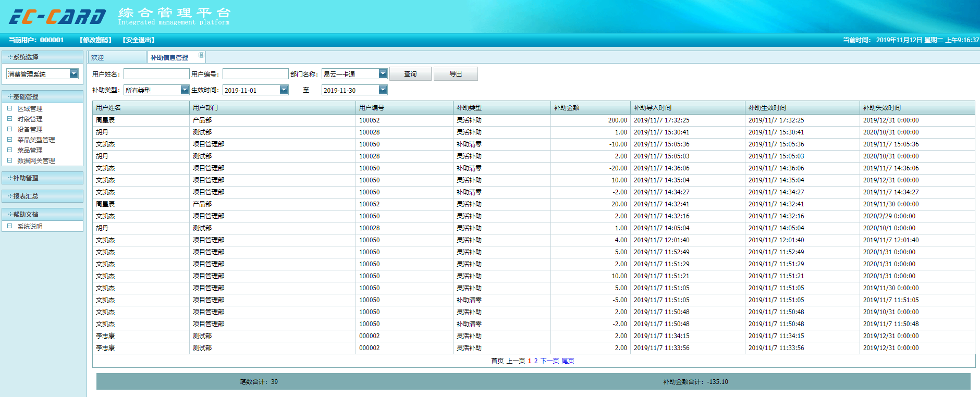980x397 pixels.
Task: Open the 部门名称 dropdown showing 易云一卡通
Action: [383, 74]
